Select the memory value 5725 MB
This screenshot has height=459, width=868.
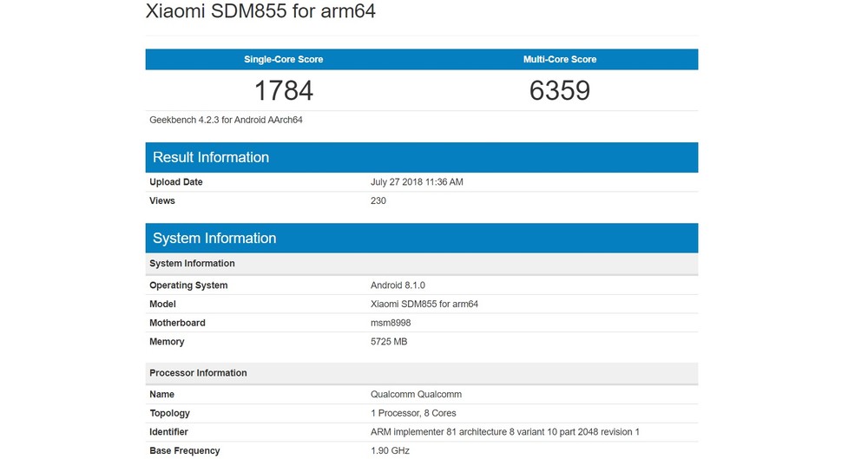tap(389, 342)
